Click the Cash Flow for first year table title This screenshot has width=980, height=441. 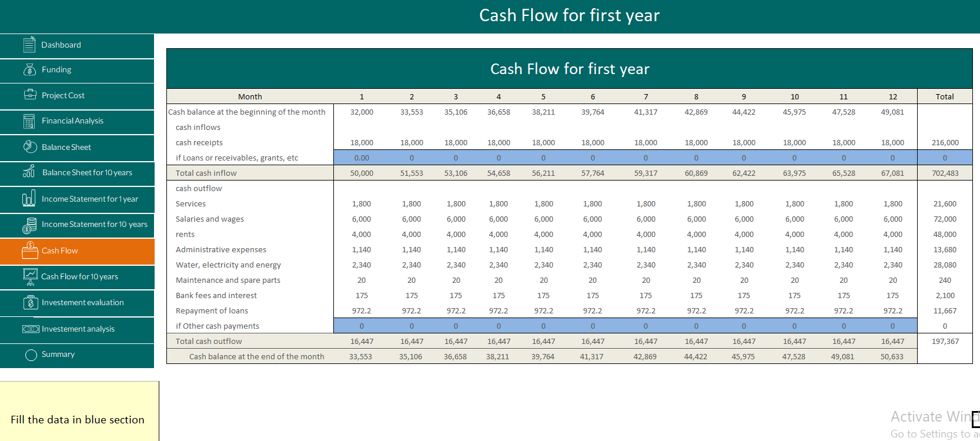coord(570,69)
